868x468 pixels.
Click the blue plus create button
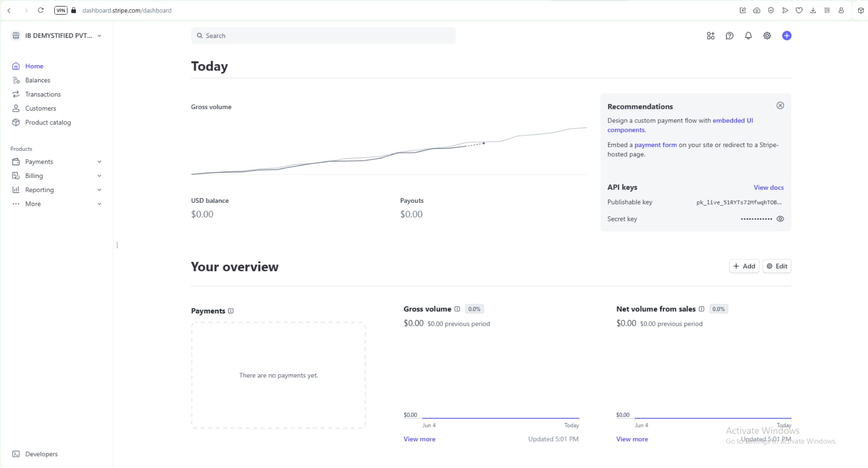click(x=787, y=36)
